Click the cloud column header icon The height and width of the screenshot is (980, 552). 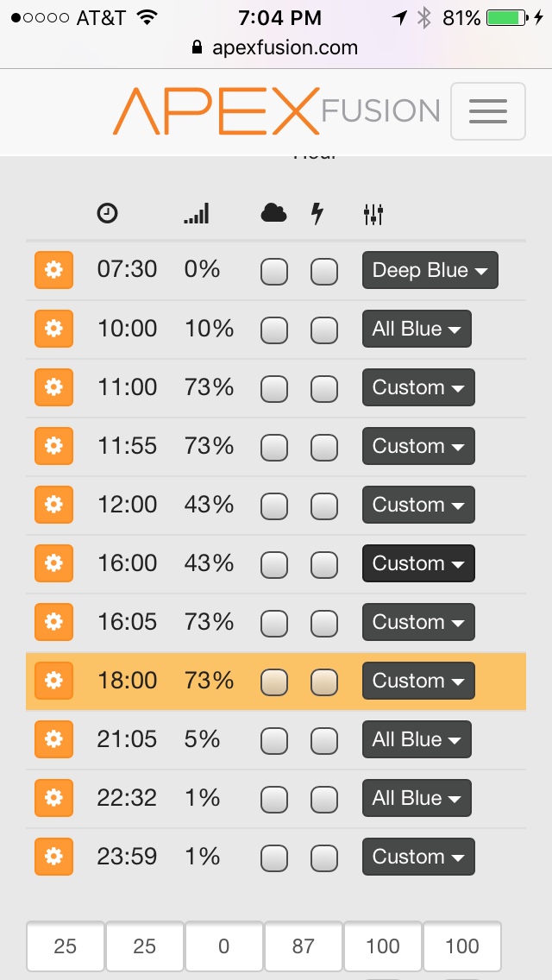[x=273, y=214]
